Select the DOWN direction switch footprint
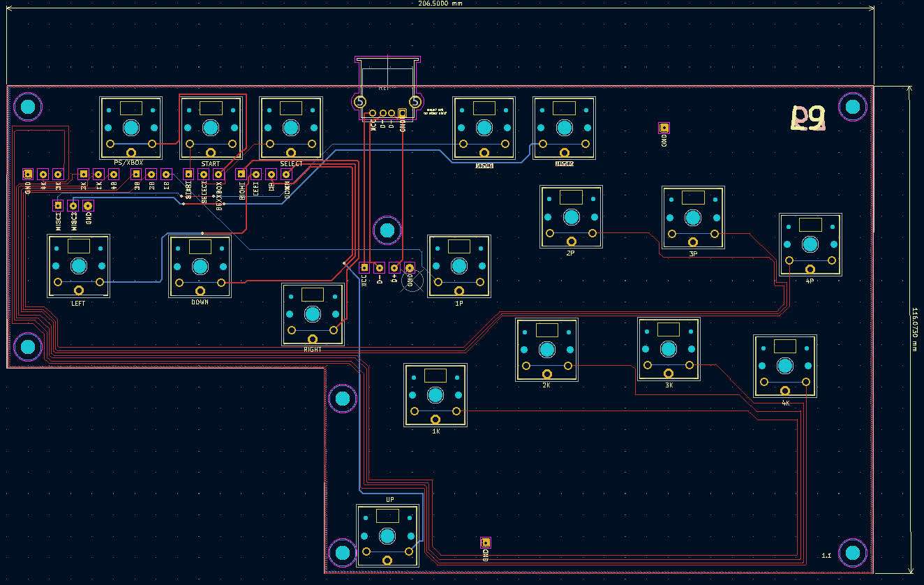924x585 pixels. (x=200, y=266)
